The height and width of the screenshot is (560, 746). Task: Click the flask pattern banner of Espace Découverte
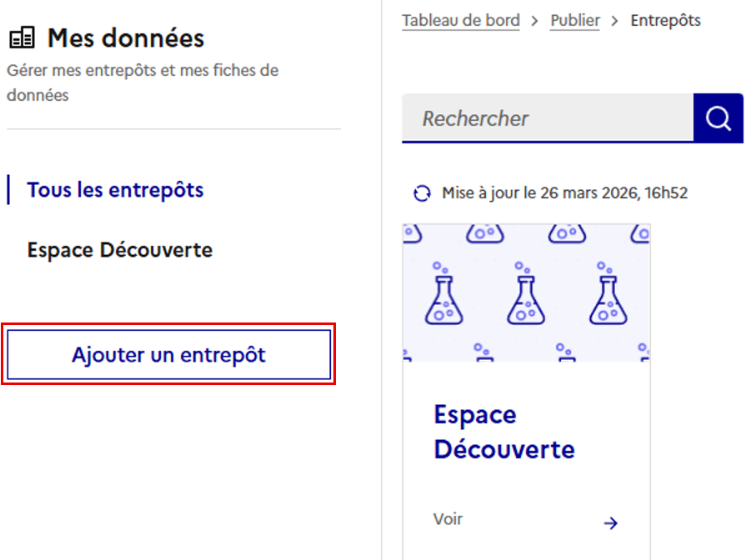[527, 292]
